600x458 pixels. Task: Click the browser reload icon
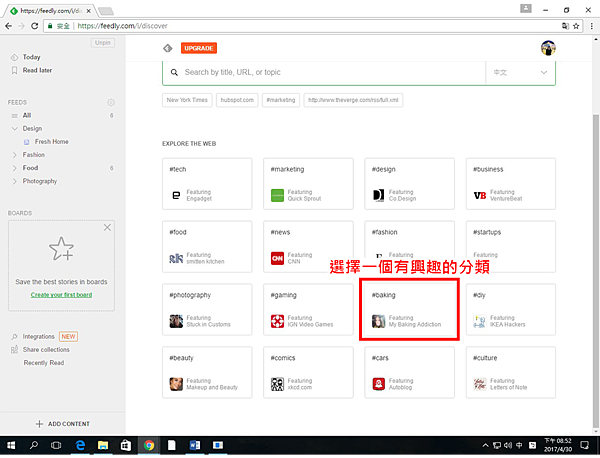coord(34,26)
